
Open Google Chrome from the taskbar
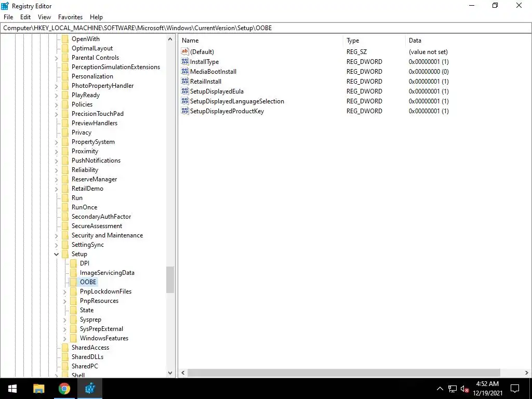(x=64, y=389)
